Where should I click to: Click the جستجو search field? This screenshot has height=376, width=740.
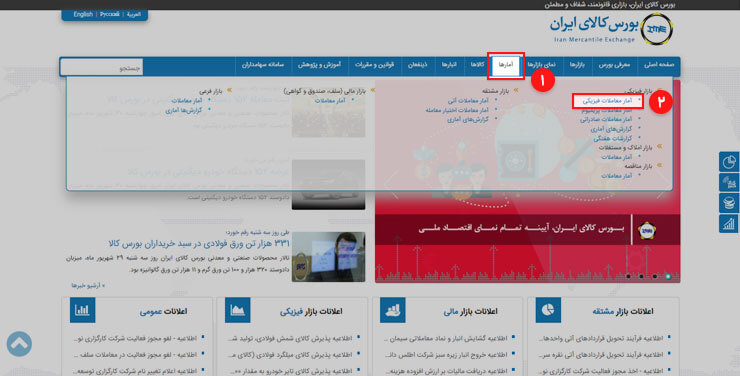click(x=101, y=67)
